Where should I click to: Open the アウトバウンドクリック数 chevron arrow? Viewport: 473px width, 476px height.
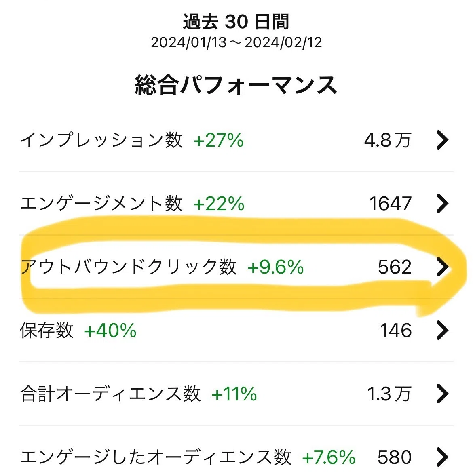click(x=442, y=267)
